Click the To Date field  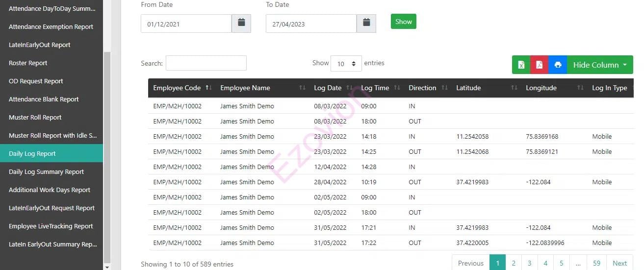(311, 24)
